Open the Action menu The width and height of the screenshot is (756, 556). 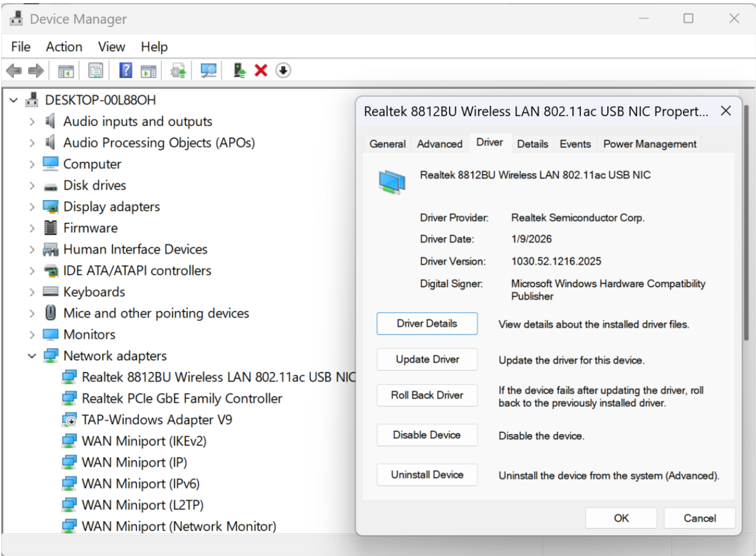[x=64, y=47]
